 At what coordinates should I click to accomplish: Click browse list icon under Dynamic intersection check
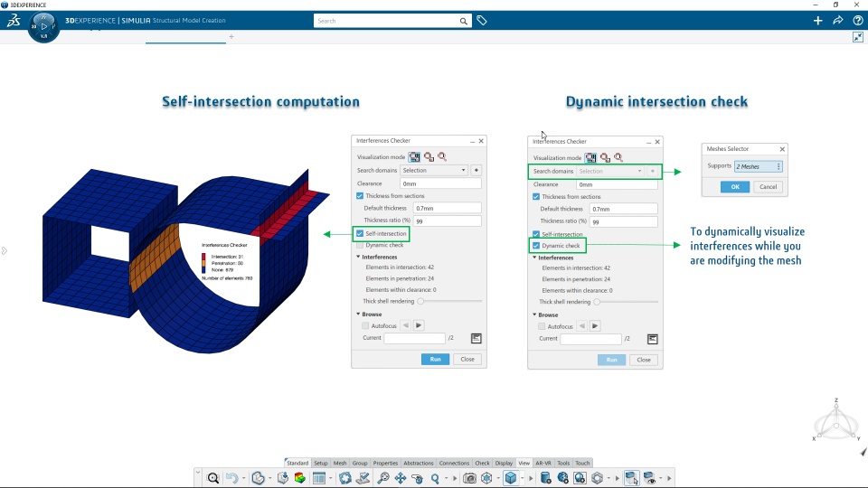[653, 339]
